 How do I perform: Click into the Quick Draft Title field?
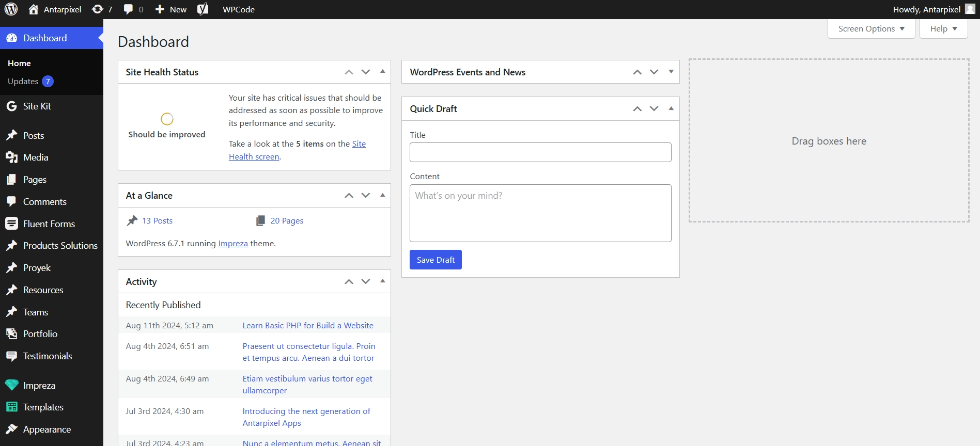click(540, 152)
